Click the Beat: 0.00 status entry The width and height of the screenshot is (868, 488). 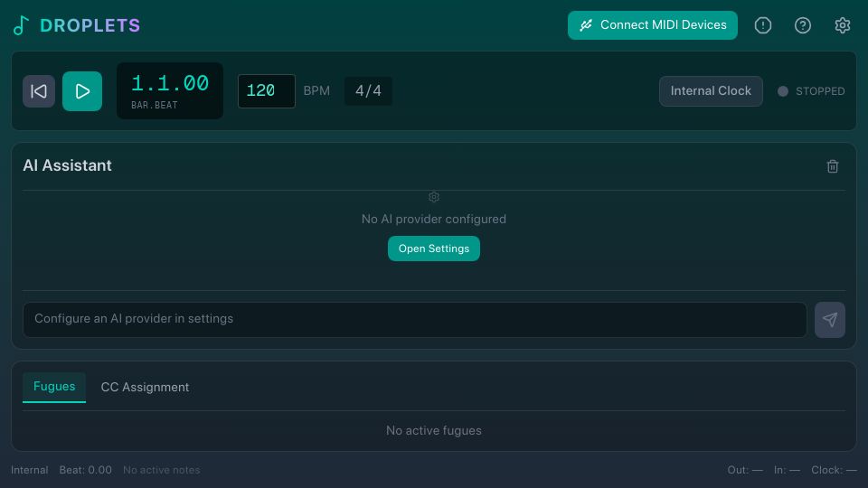click(x=86, y=470)
